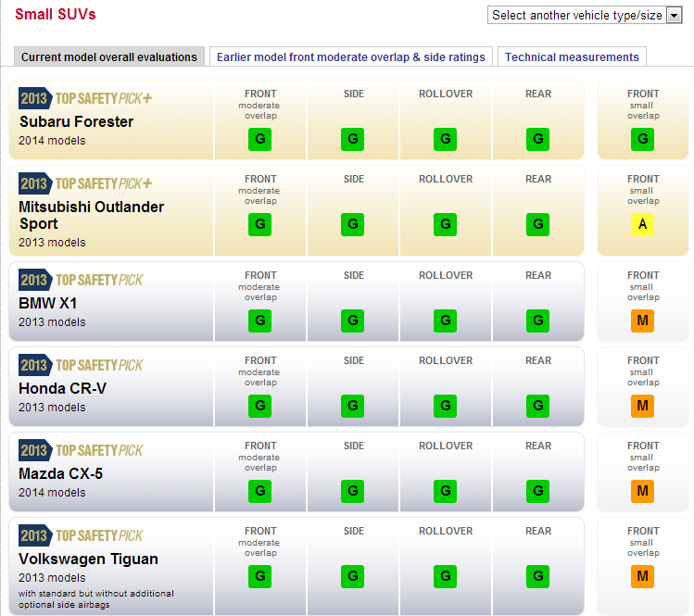Image resolution: width=694 pixels, height=616 pixels.
Task: Click Honda CR-V rear G rating
Action: [537, 406]
